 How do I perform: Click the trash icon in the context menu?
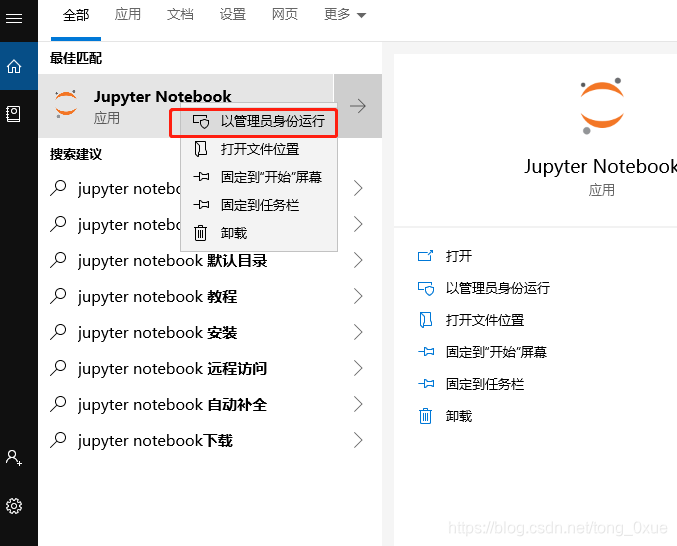pyautogui.click(x=200, y=233)
